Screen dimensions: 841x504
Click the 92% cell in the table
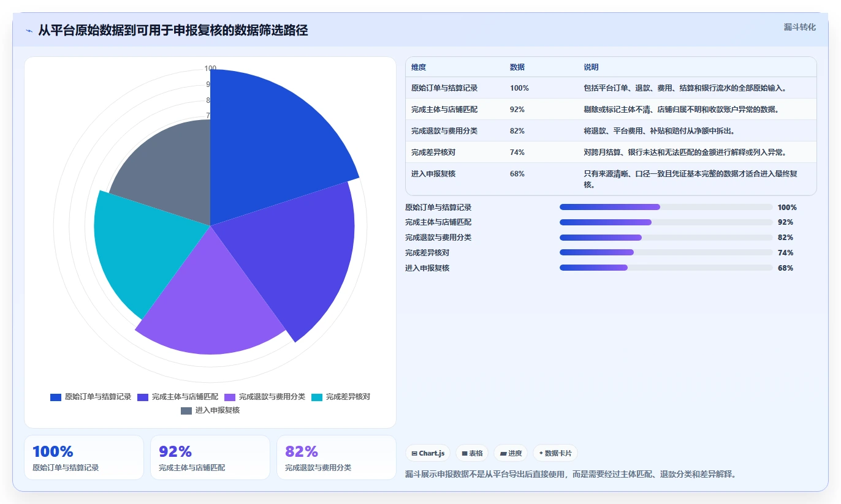517,110
